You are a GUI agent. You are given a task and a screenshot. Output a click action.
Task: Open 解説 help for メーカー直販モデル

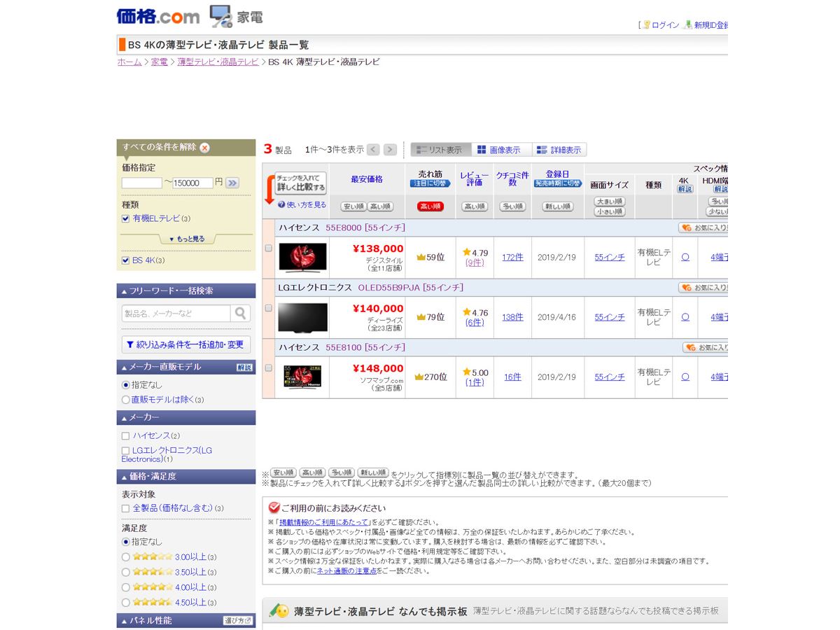245,367
